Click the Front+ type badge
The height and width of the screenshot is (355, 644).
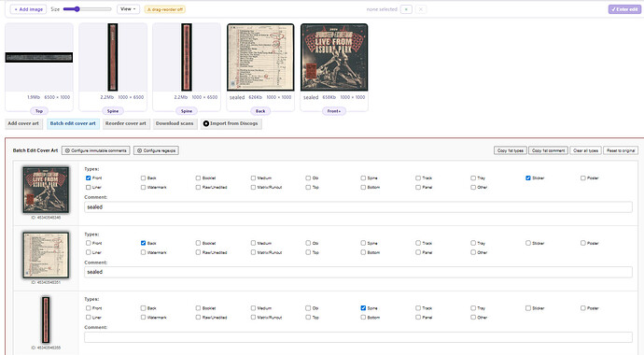[334, 111]
